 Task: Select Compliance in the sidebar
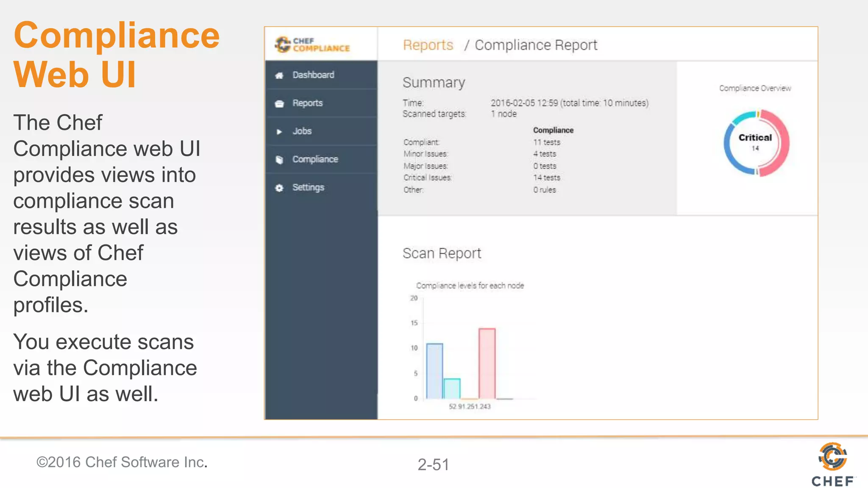coord(321,159)
